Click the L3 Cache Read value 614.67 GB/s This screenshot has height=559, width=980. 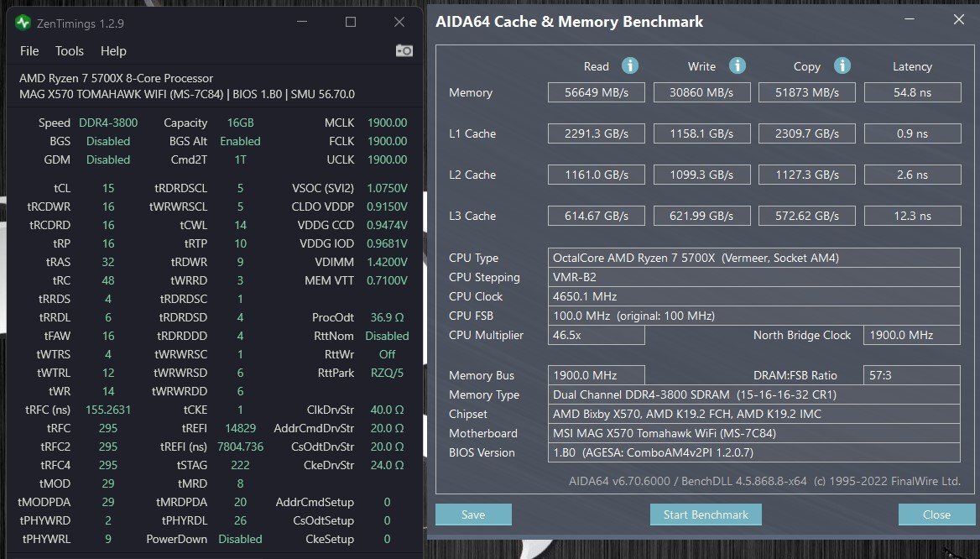coord(597,216)
